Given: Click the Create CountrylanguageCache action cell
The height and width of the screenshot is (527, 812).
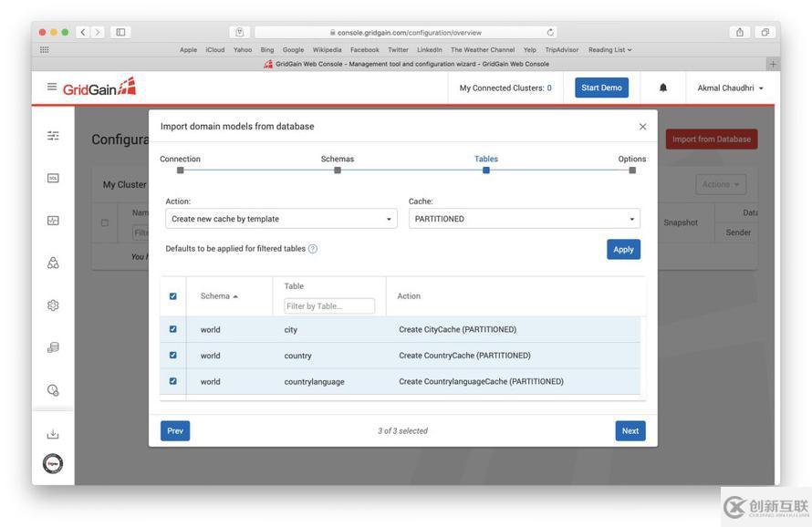Looking at the screenshot, I should (481, 381).
